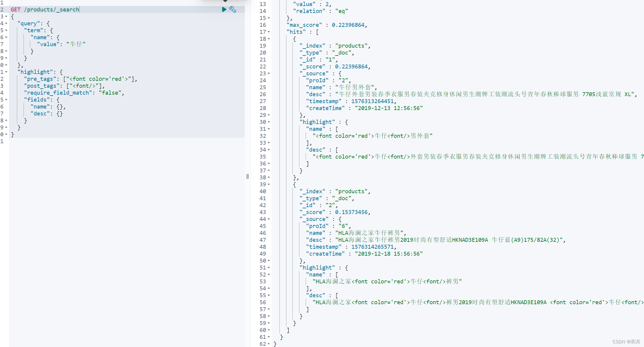Screen dimensions: 644x347
Task: Fold second "_source" block at line 44
Action: click(269, 219)
